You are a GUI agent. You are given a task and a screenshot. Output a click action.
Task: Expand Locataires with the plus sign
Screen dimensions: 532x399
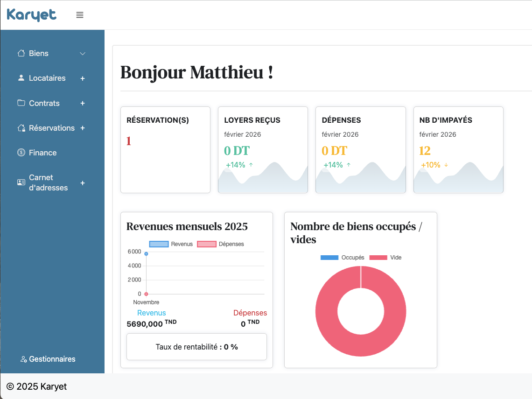(x=83, y=78)
